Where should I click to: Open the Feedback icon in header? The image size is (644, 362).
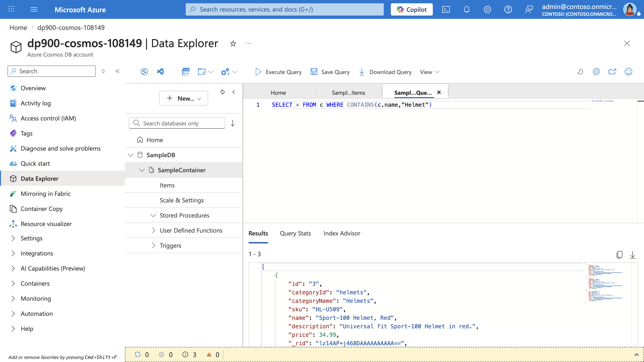[x=529, y=9]
